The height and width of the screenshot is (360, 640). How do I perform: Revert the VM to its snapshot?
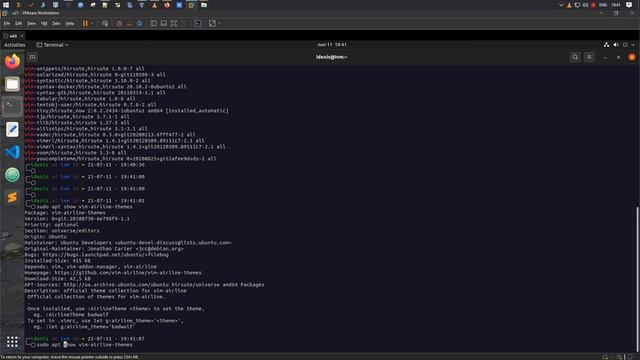(129, 24)
